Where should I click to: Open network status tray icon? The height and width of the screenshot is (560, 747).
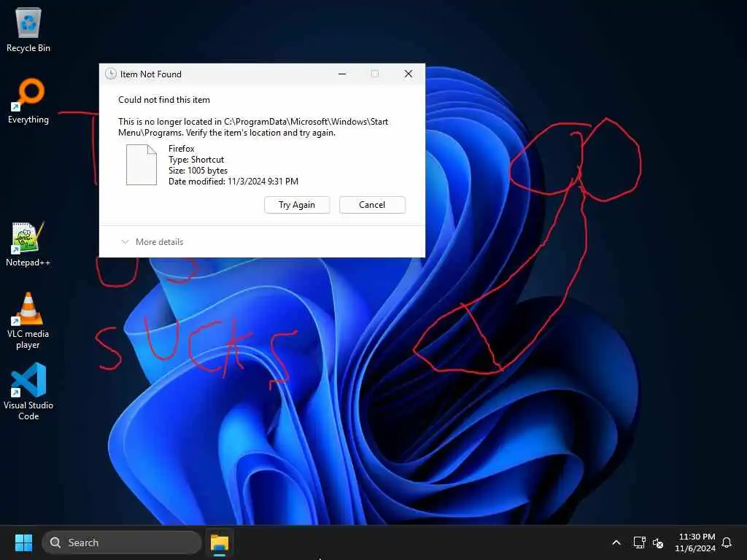coord(639,542)
